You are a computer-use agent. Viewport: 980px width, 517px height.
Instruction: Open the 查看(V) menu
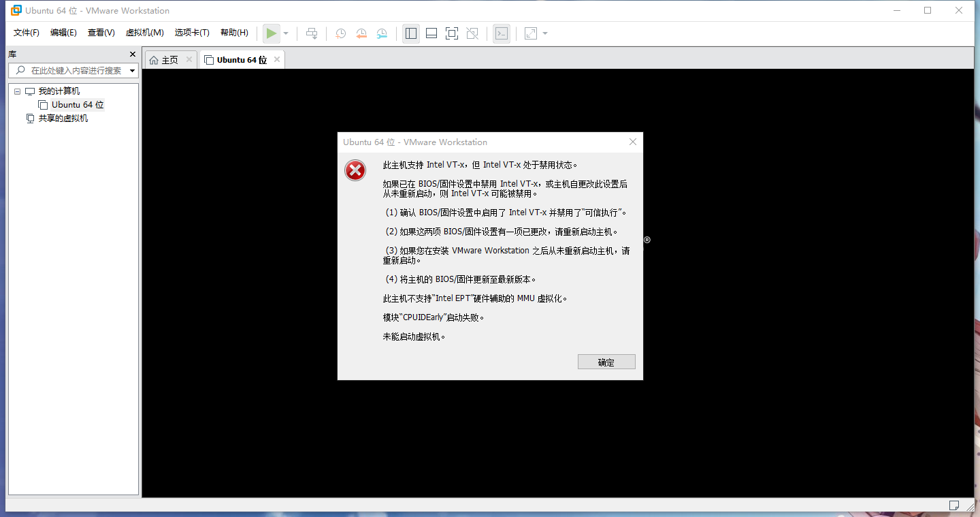click(x=101, y=33)
